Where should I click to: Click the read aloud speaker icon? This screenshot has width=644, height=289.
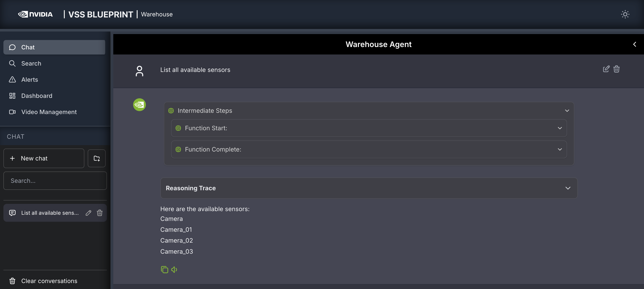[x=174, y=269]
